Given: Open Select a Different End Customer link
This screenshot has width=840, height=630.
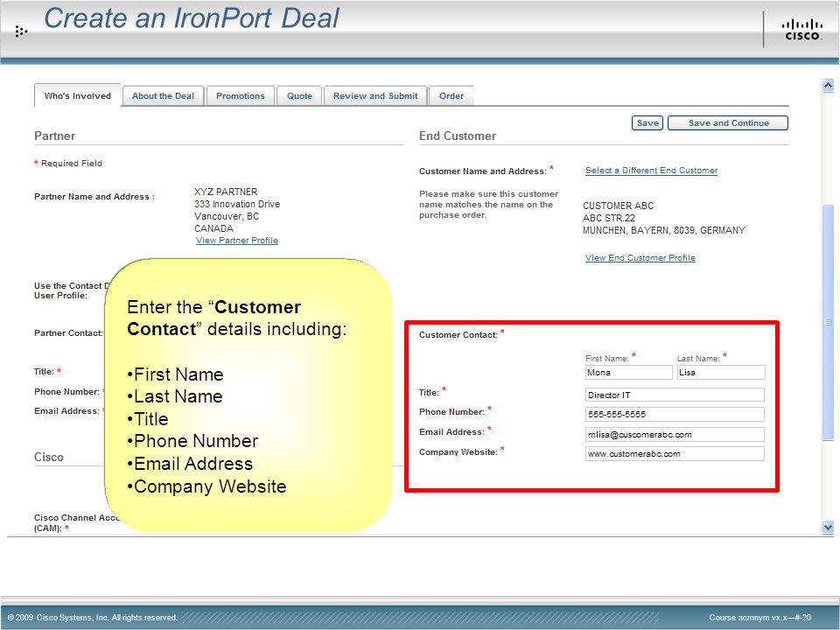Looking at the screenshot, I should [651, 171].
